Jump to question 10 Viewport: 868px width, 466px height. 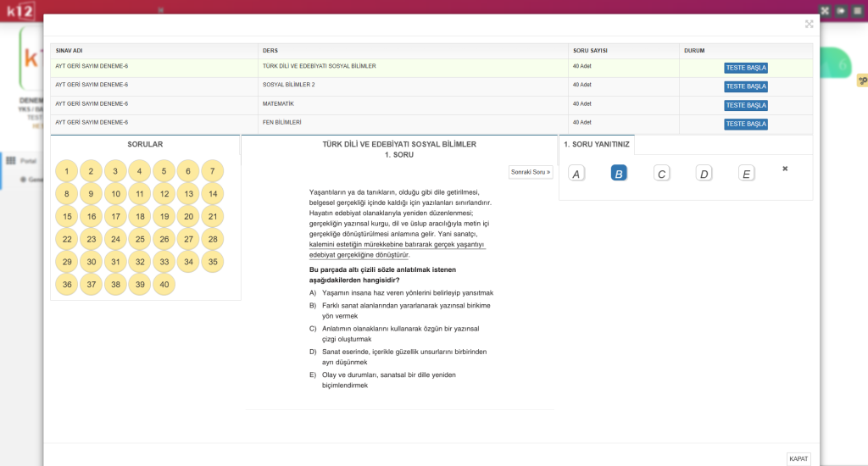(115, 194)
